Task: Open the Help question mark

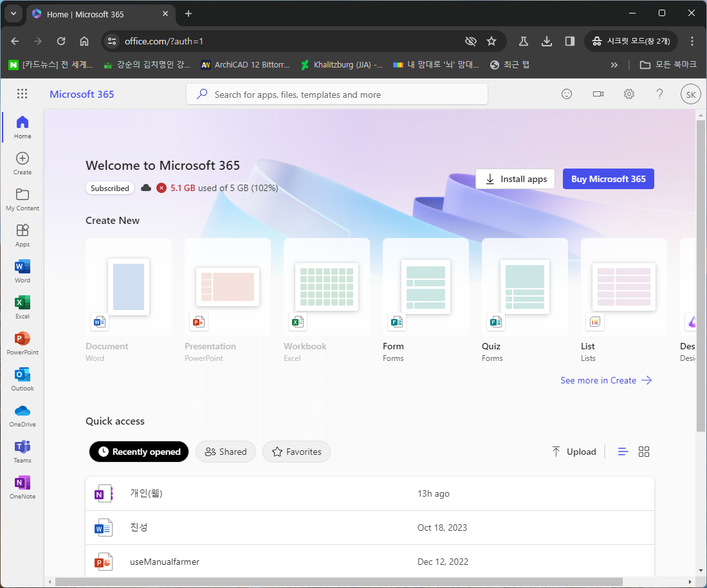Action: click(x=659, y=94)
